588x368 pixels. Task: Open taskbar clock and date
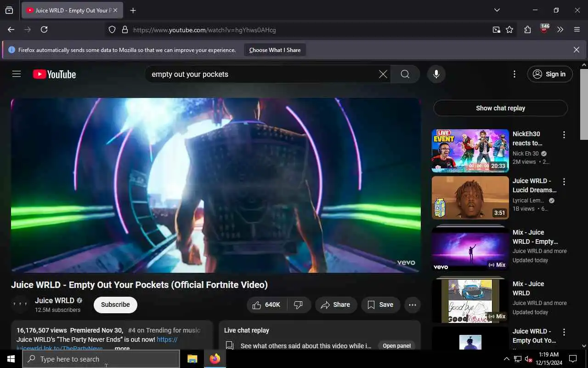pyautogui.click(x=548, y=359)
